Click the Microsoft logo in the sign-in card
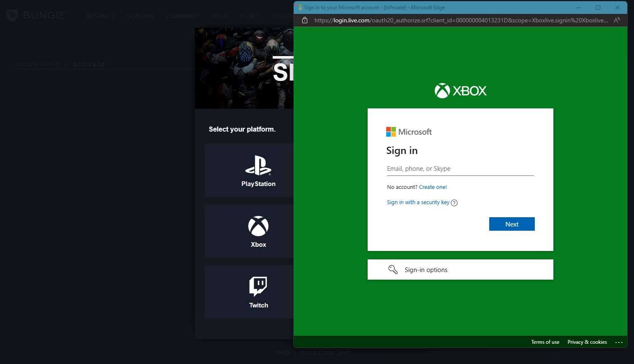Screen dimensions: 634x364 (x=409, y=132)
